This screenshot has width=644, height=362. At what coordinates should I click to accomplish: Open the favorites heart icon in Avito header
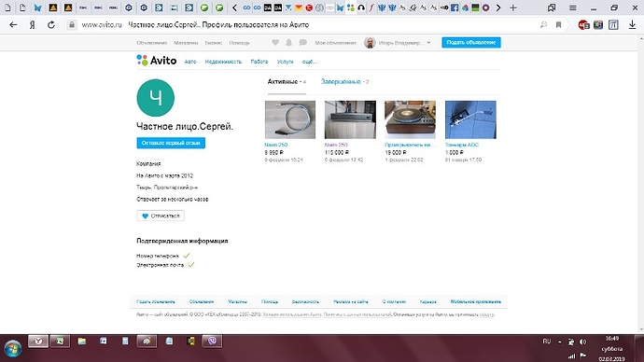275,42
